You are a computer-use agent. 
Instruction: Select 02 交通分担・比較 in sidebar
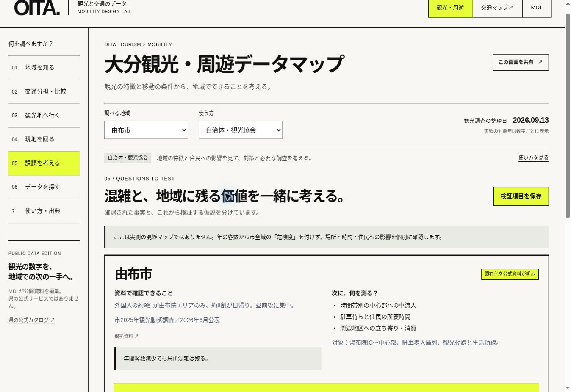tap(44, 92)
